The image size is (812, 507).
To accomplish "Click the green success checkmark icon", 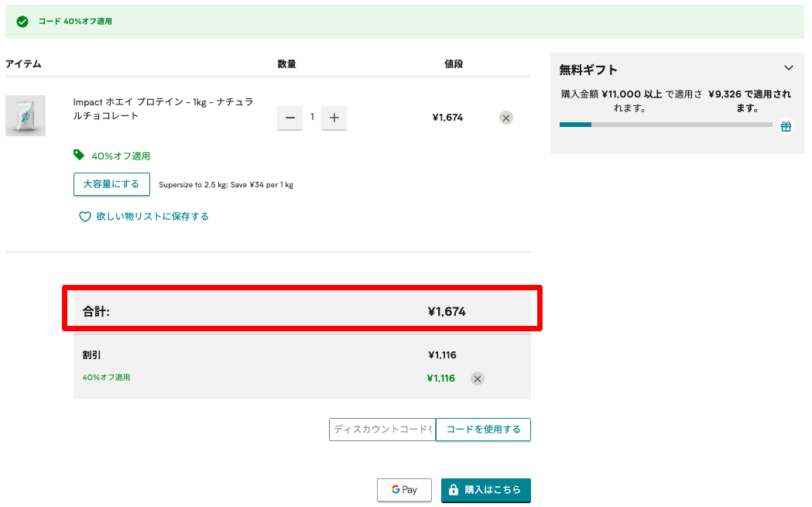I will pos(22,21).
